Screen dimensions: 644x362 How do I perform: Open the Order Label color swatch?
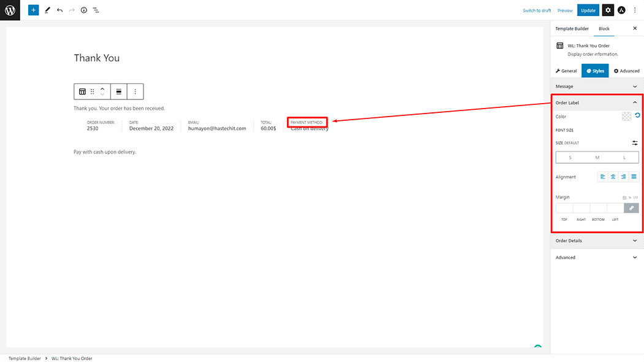(626, 117)
